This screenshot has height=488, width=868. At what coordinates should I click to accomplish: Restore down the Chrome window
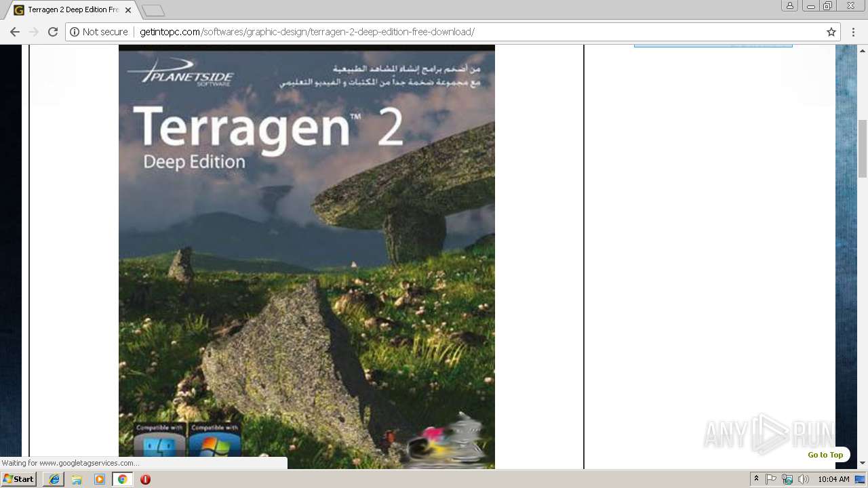tap(827, 5)
